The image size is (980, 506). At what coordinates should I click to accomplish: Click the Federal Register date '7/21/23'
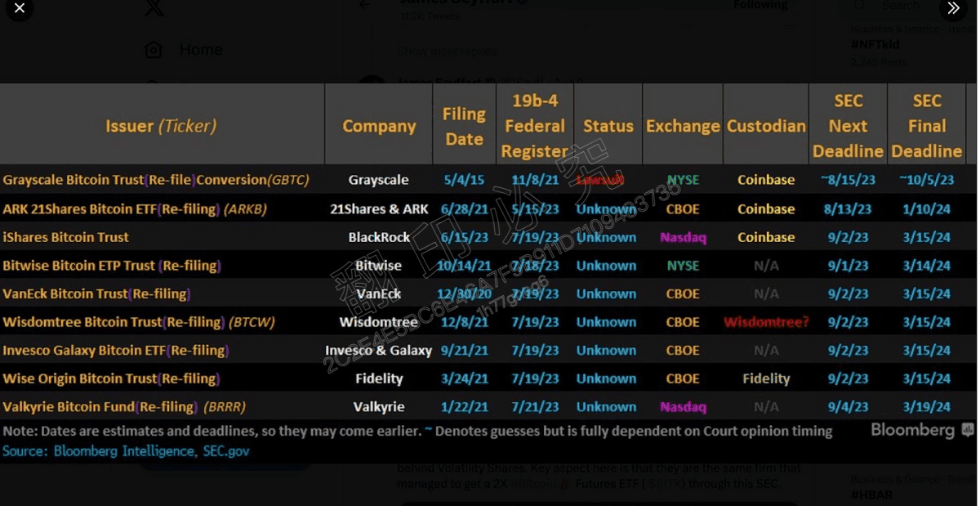535,406
